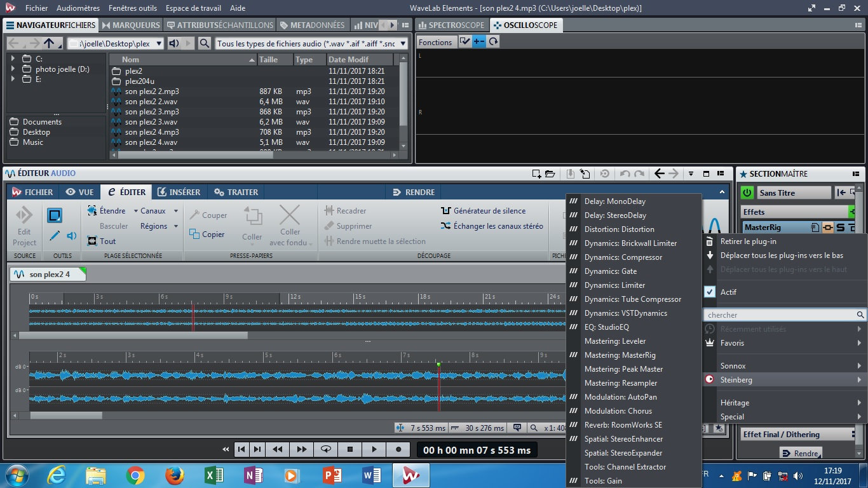Click the Copier copy icon
Screen dimensions: 868x488
pos(194,234)
